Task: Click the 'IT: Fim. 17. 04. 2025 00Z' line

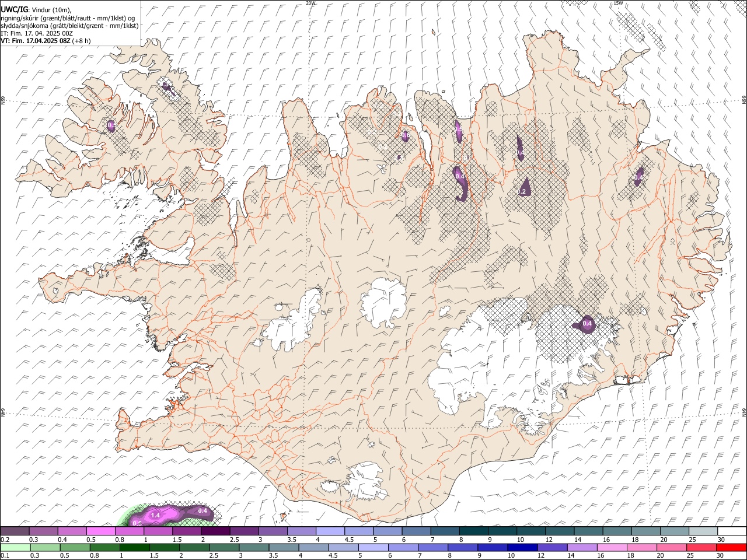Action: 37,34
